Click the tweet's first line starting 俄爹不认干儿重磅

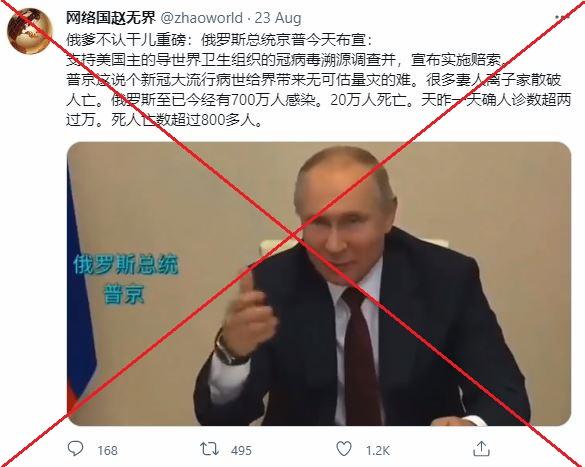click(x=219, y=40)
